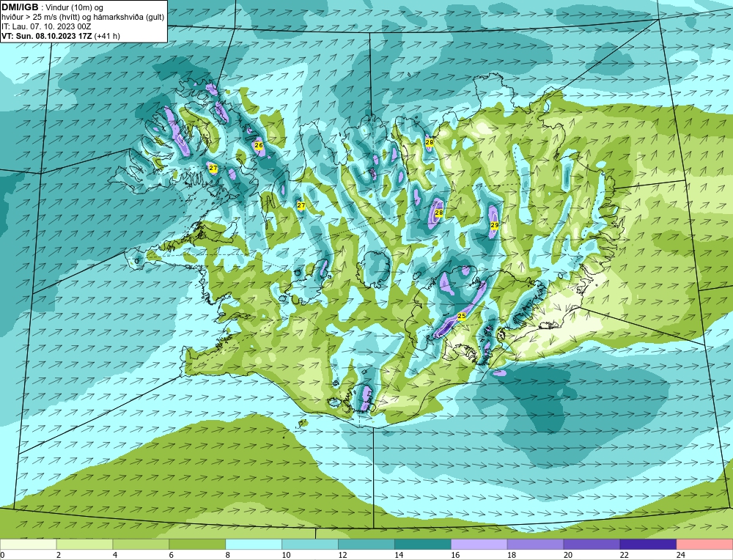Click the 18–20 m/s purple legend swatch
The image size is (733, 560).
pos(535,545)
